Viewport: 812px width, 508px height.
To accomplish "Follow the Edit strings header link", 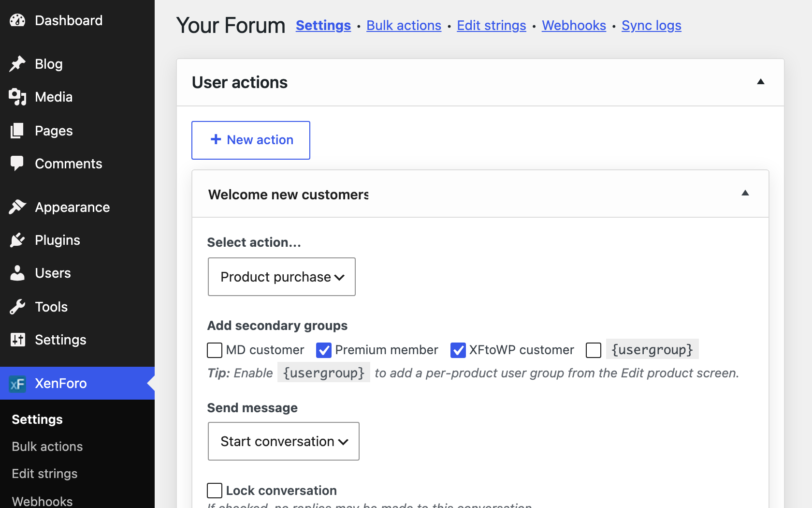I will (x=492, y=25).
